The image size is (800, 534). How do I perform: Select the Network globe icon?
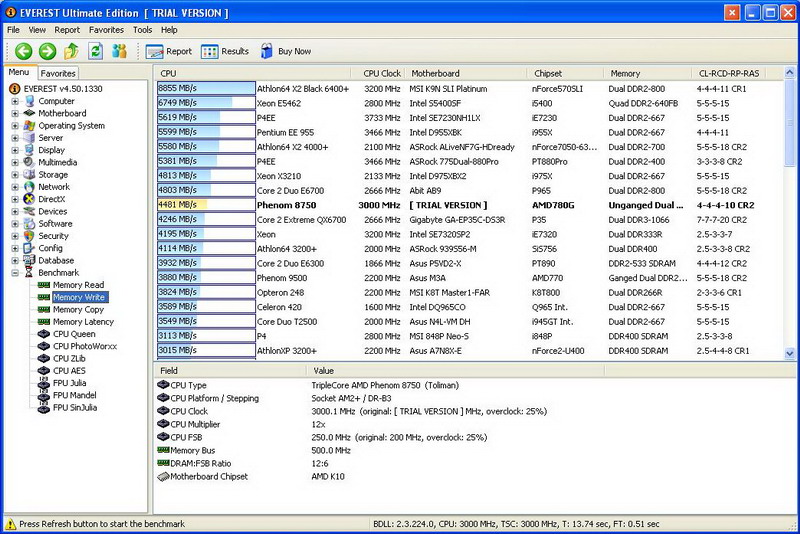(30, 187)
